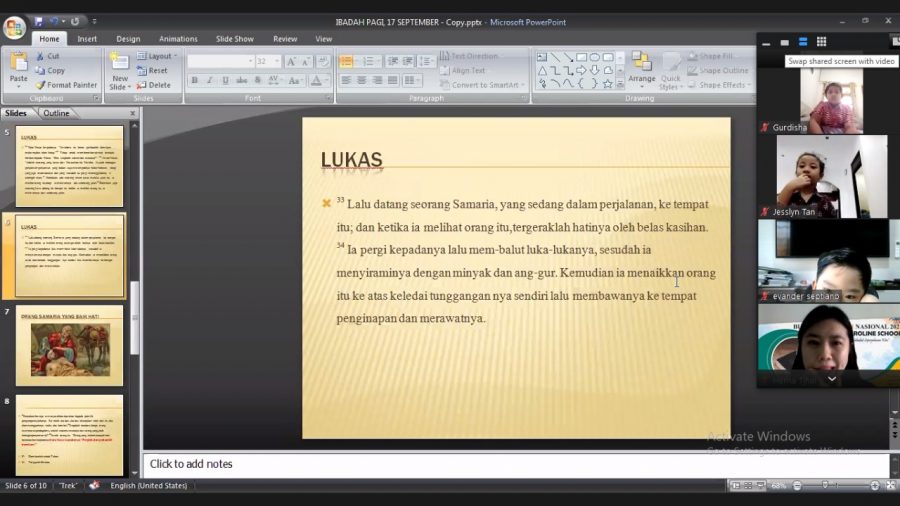Viewport: 900px width, 506px height.
Task: Click the Format Painter tool
Action: pos(66,85)
